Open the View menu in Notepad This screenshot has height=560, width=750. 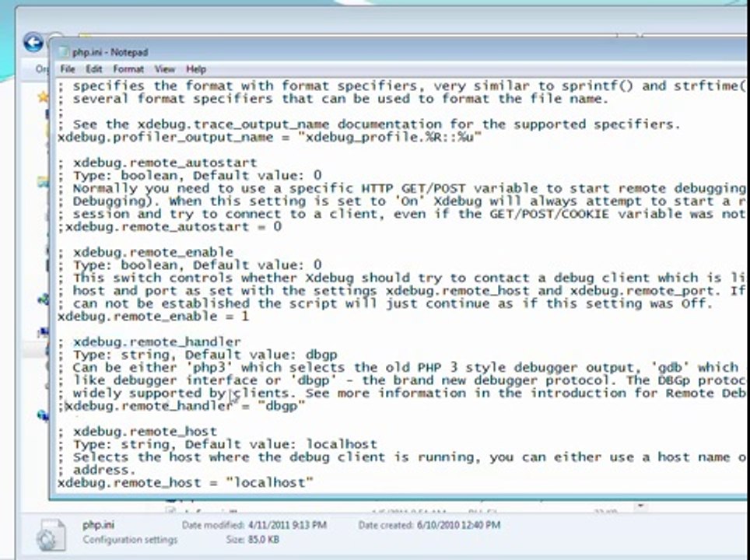point(164,69)
